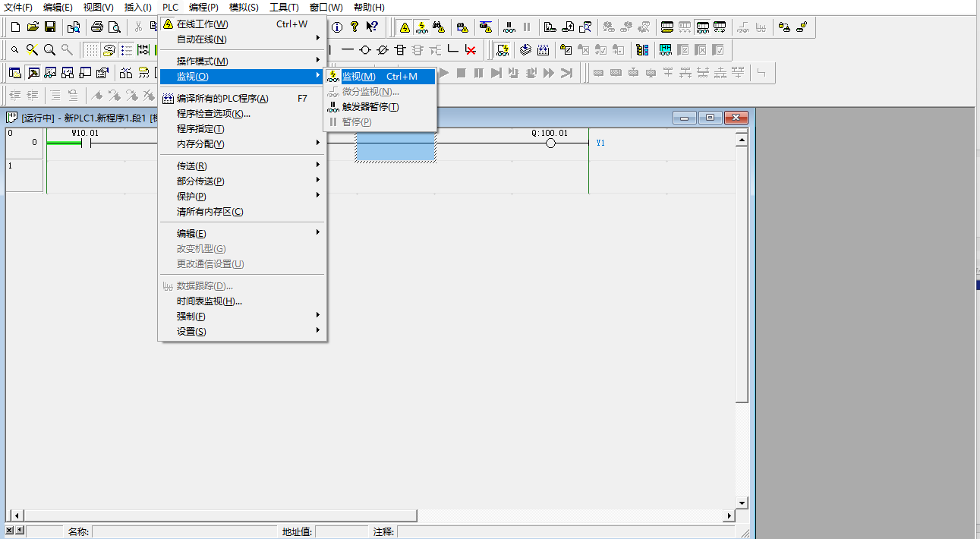980x539 pixels.
Task: Click the simulation Stop square button
Action: (461, 73)
